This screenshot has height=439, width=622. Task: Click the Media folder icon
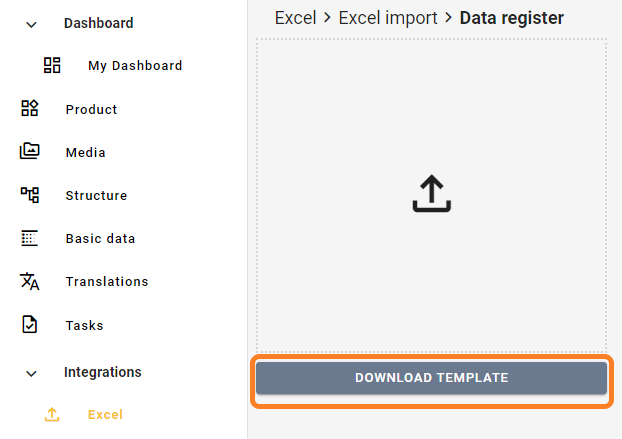click(30, 152)
